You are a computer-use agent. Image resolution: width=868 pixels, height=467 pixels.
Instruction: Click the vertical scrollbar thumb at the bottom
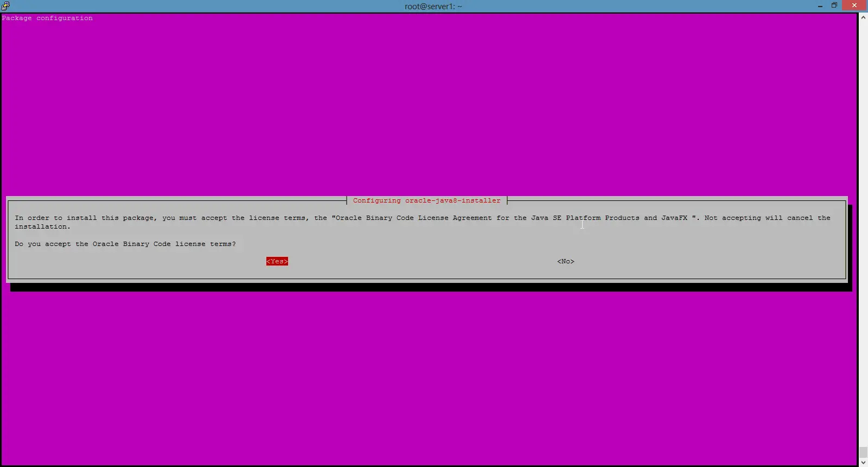point(863,452)
